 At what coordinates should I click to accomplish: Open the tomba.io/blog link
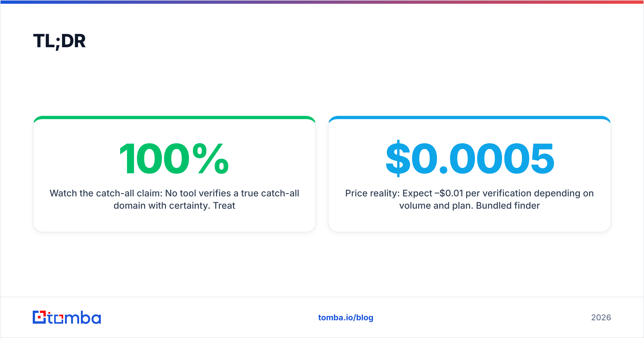[x=346, y=318]
